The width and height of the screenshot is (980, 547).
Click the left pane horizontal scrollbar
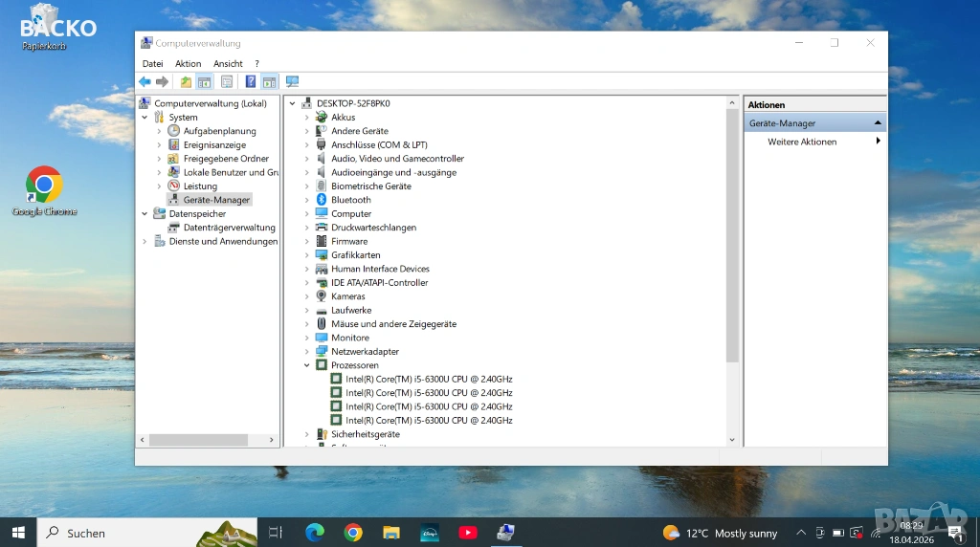pos(198,440)
